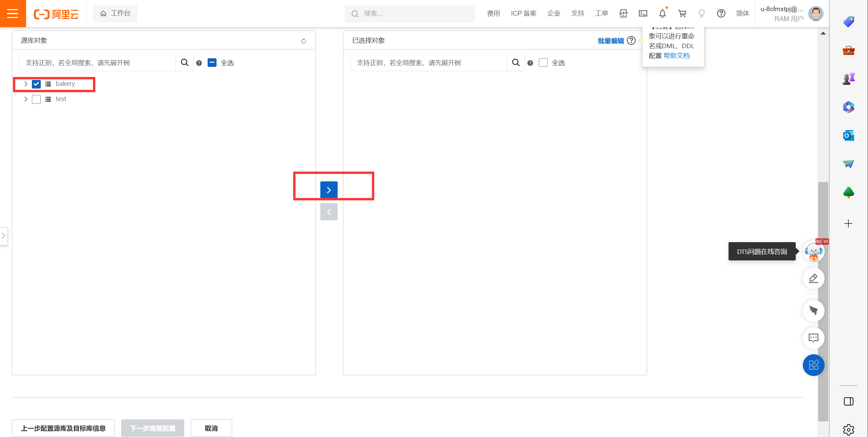Open the green tree sidebar icon

(849, 193)
